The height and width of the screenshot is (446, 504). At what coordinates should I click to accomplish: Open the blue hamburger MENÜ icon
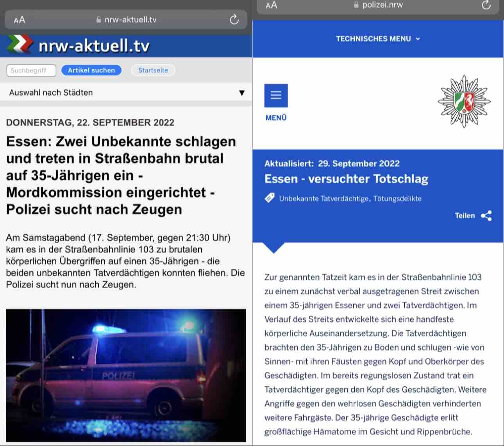276,95
